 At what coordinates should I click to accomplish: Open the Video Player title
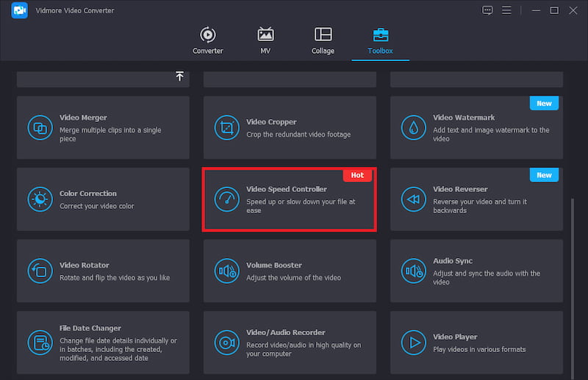pyautogui.click(x=455, y=337)
